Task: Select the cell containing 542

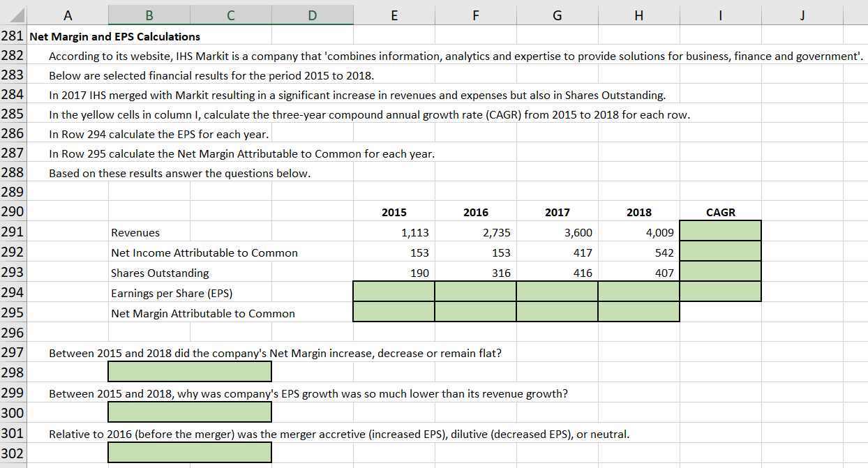Action: pyautogui.click(x=638, y=252)
